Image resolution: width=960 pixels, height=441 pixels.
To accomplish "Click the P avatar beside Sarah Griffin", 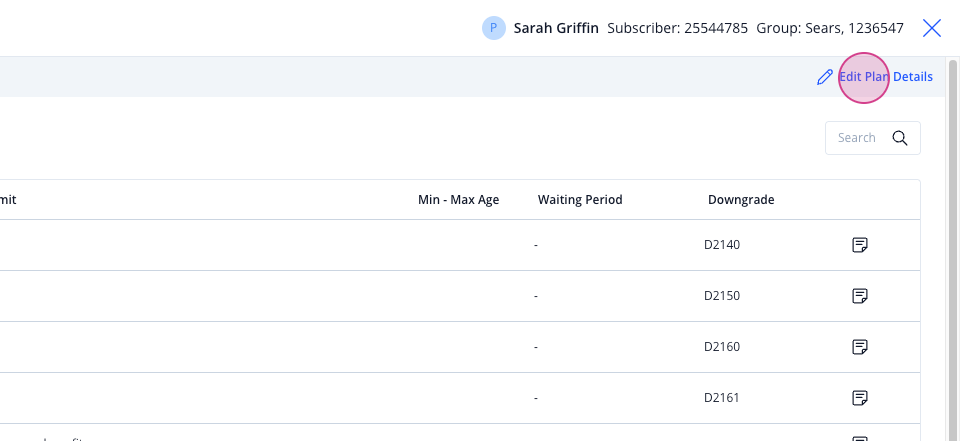I will coord(493,28).
